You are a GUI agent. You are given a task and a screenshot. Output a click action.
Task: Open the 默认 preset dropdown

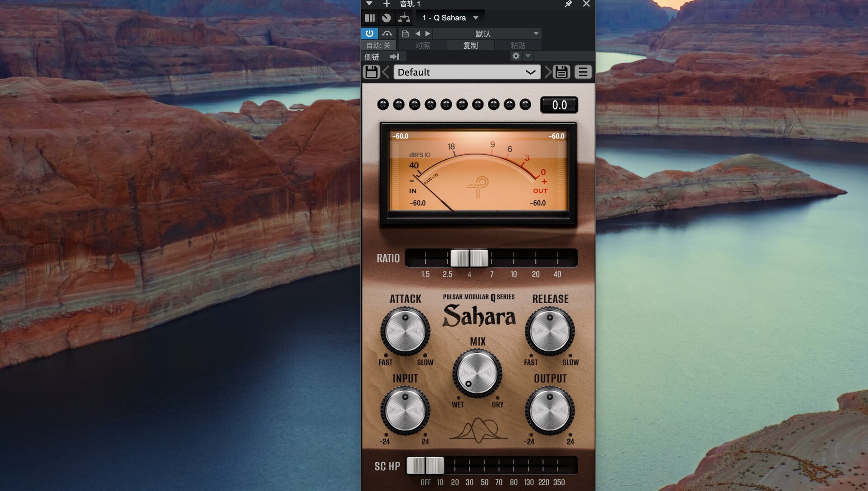(x=487, y=33)
